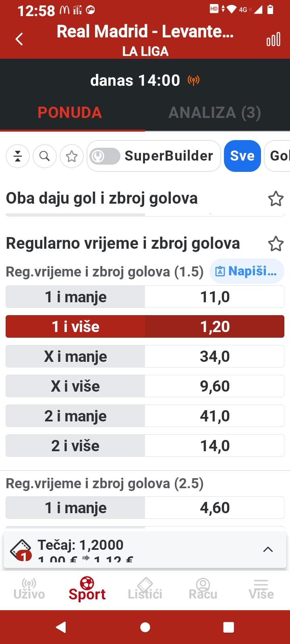This screenshot has width=290, height=644.
Task: Select the PONUDA tab
Action: coord(70,113)
